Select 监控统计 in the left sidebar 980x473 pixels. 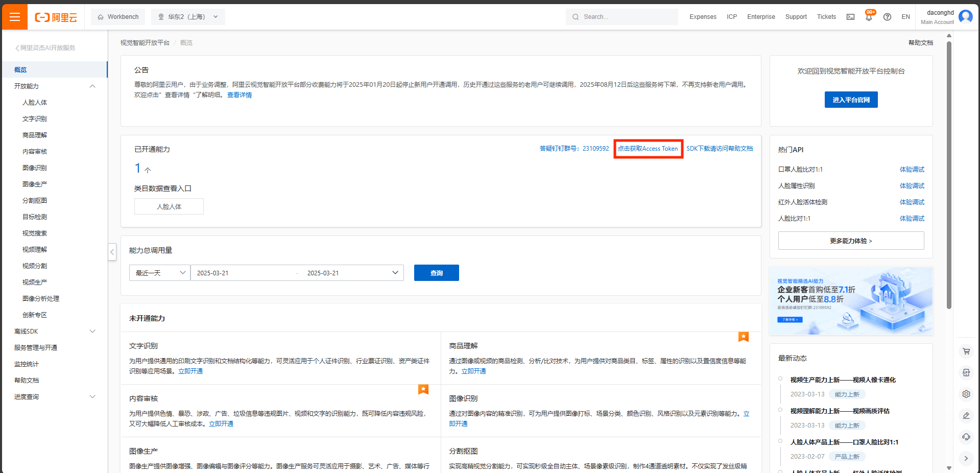(27, 364)
